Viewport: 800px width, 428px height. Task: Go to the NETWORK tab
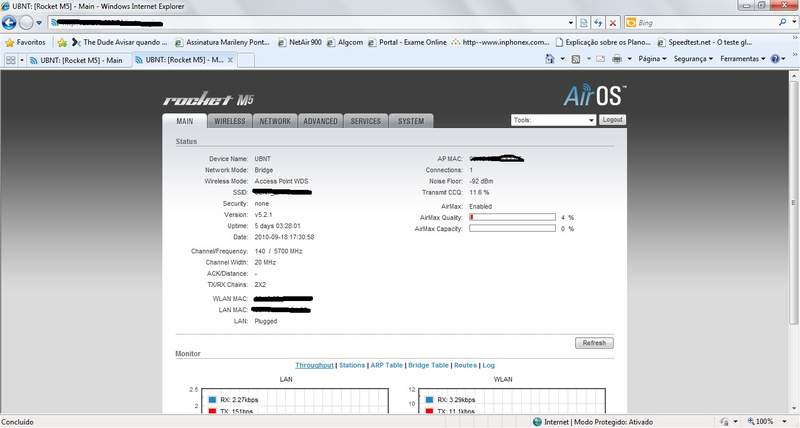275,121
